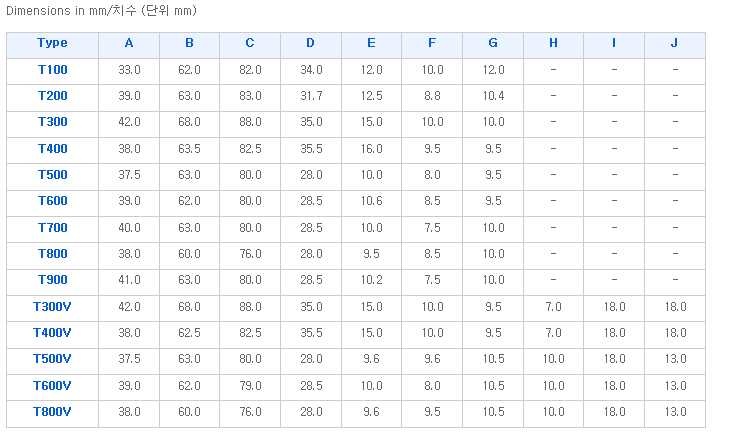Select the T300V row label
Viewport: 729px width, 439px height.
point(52,307)
